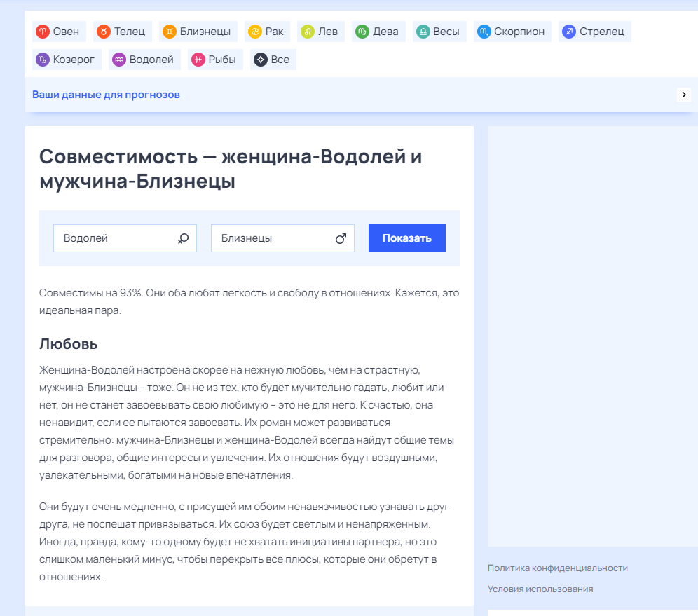Open Условия использования link
This screenshot has width=698, height=616.
540,589
